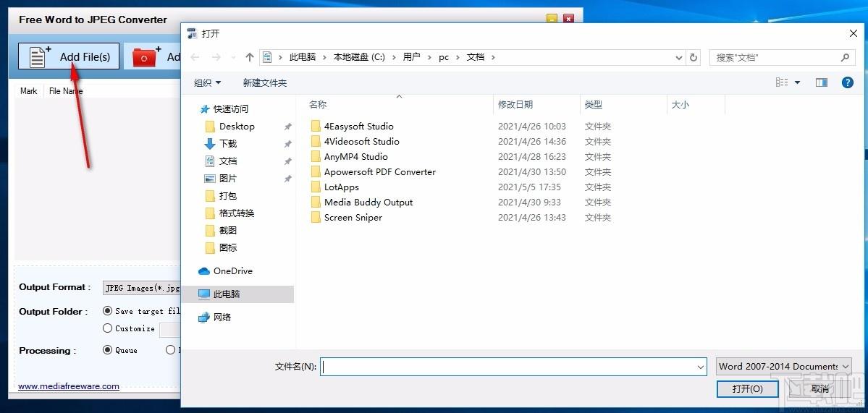This screenshot has width=868, height=413.
Task: Click the Mark column header in converter
Action: [29, 91]
